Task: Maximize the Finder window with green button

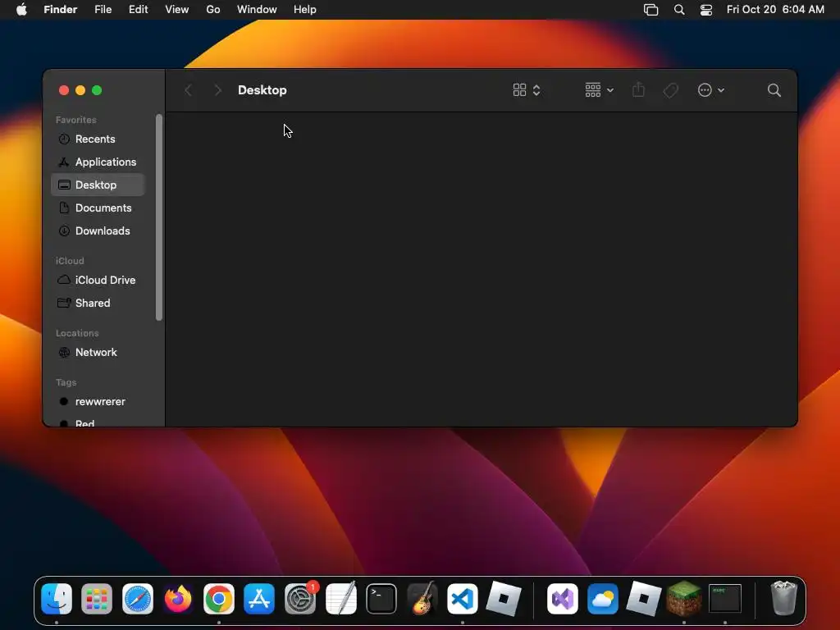Action: pos(97,90)
